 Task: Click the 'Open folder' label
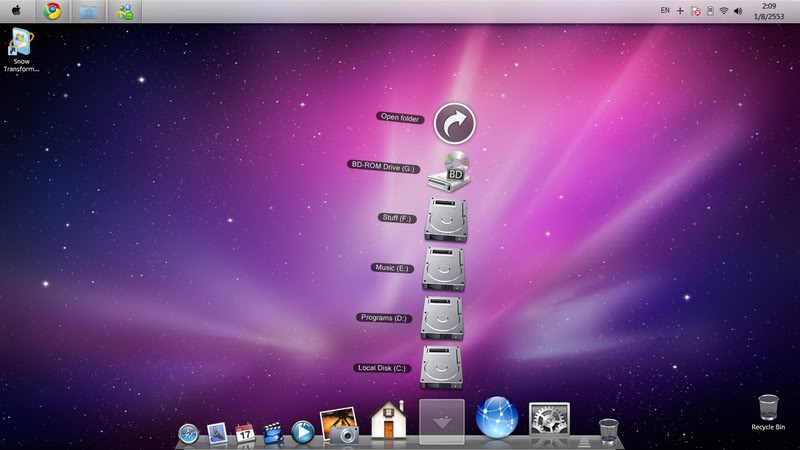click(x=400, y=117)
